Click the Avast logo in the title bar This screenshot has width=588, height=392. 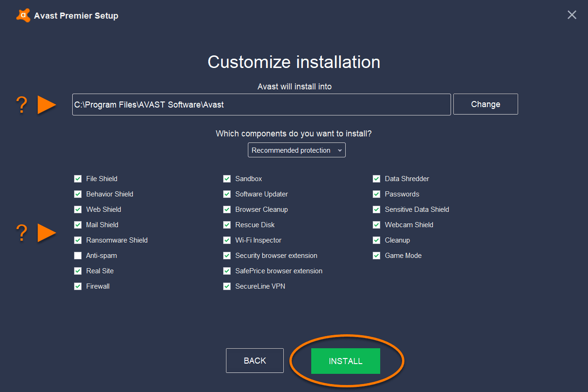23,15
